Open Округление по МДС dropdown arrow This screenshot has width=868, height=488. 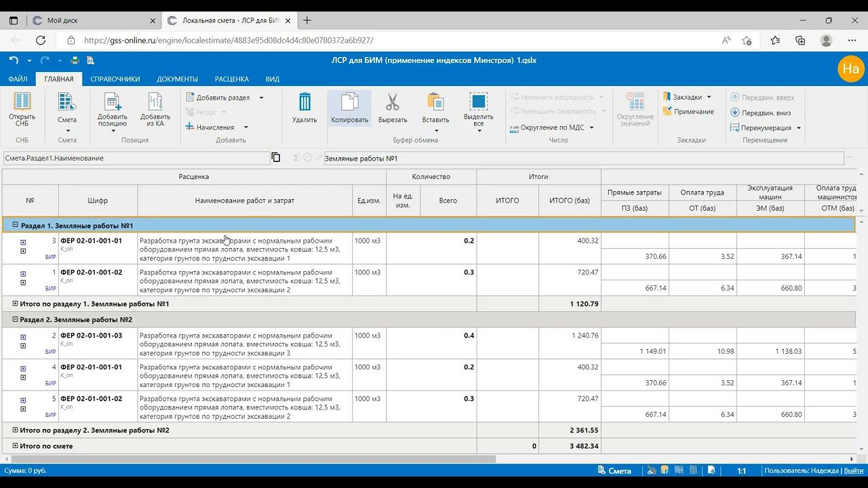pyautogui.click(x=591, y=127)
